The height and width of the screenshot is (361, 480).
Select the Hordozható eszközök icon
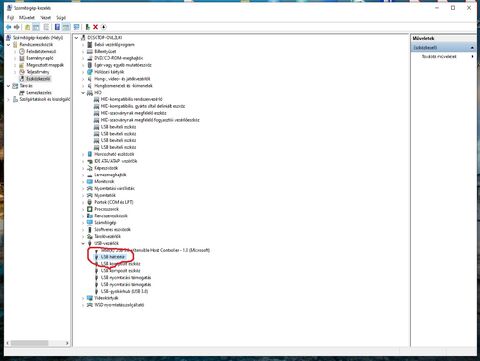(89, 154)
